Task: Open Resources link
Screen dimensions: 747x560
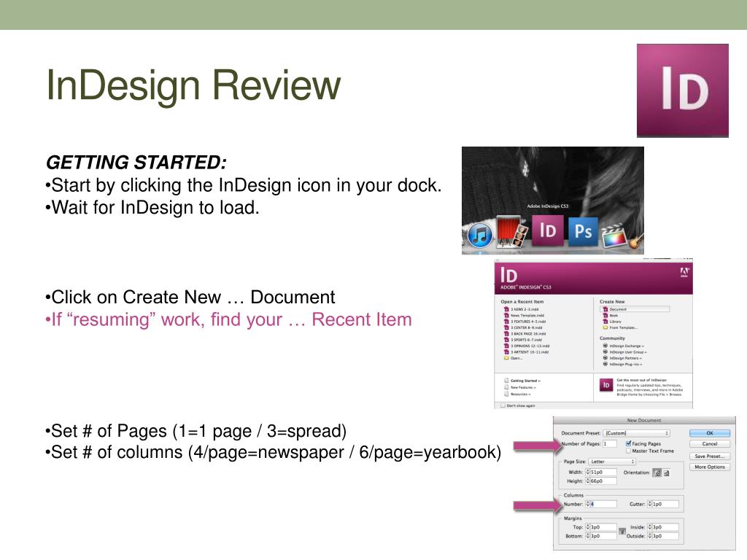Action: point(517,394)
